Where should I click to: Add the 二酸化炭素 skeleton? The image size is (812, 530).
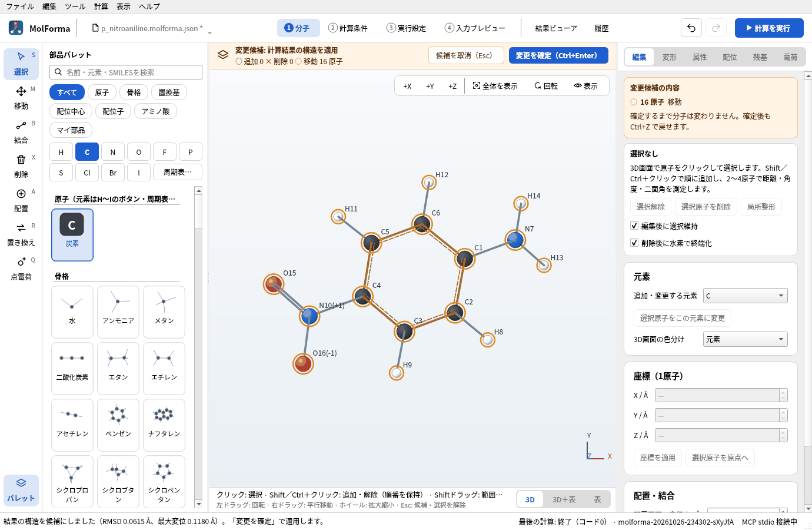[72, 369]
